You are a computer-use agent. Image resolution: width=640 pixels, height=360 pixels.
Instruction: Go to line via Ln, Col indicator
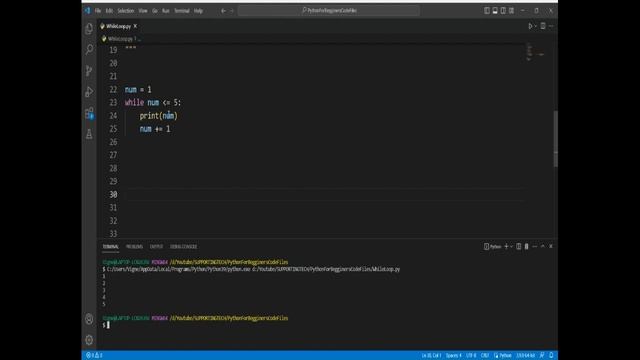(431, 356)
